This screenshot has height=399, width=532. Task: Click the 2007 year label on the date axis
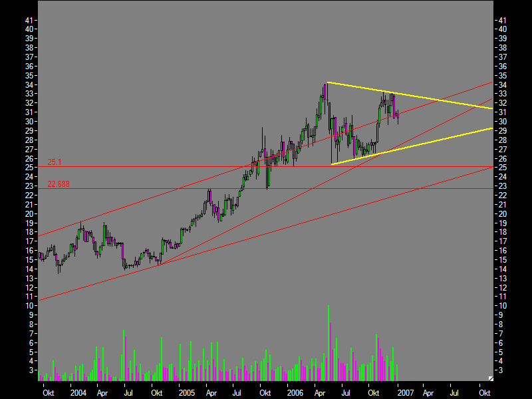tap(406, 392)
